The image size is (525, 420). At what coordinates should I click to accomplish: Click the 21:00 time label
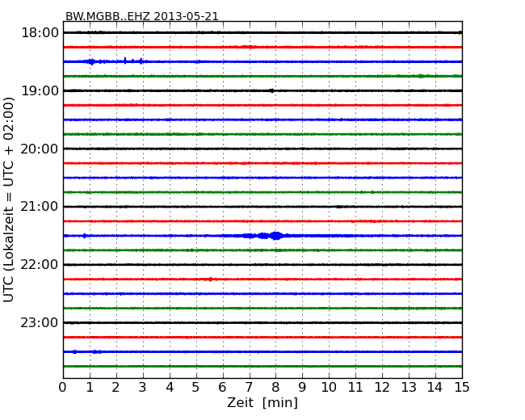pyautogui.click(x=40, y=207)
